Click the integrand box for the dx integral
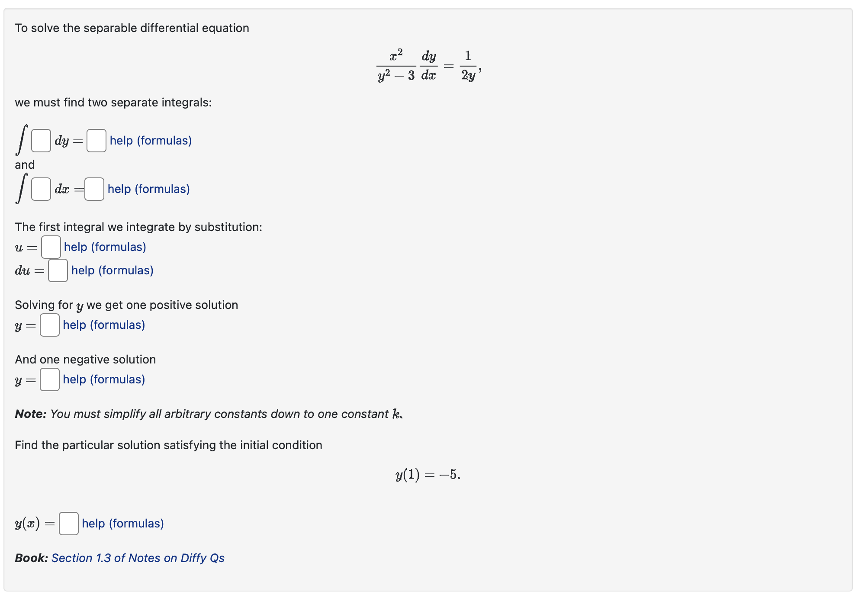 (40, 189)
